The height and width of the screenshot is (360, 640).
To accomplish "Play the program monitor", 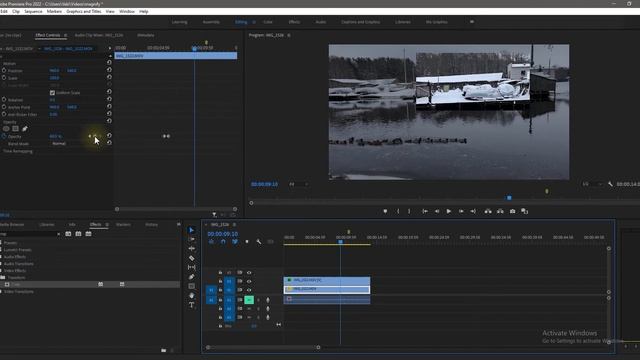I will [449, 211].
